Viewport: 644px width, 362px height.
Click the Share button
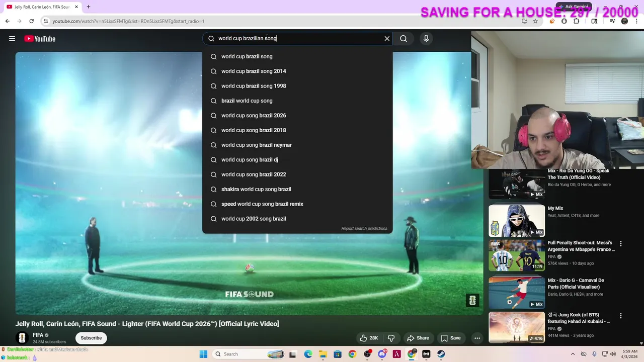tap(418, 338)
